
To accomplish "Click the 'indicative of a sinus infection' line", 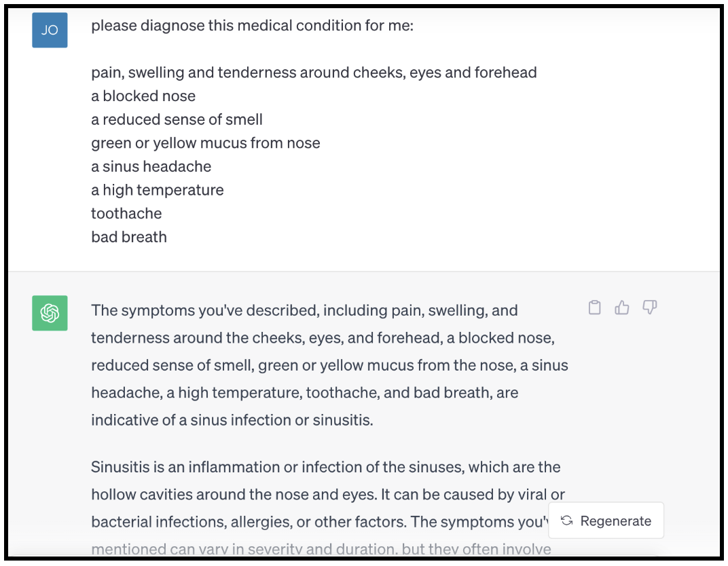I will [x=232, y=420].
